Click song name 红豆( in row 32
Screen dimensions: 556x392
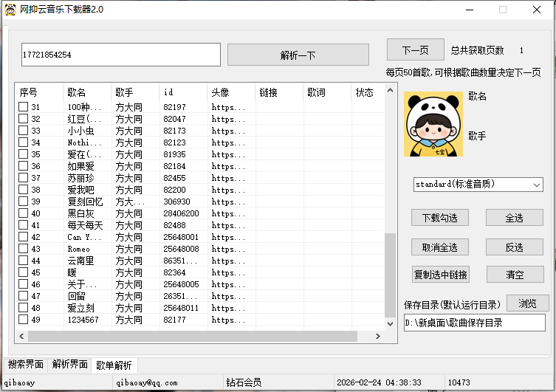[84, 119]
